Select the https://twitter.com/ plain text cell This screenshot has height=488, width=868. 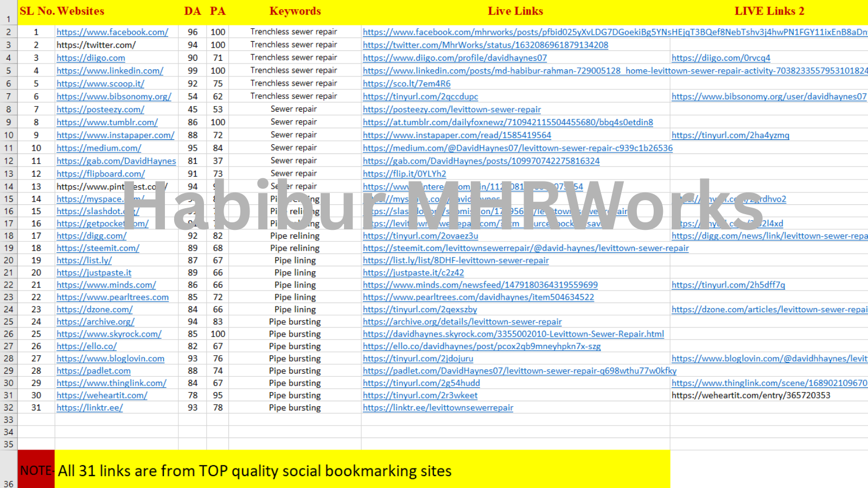(96, 45)
